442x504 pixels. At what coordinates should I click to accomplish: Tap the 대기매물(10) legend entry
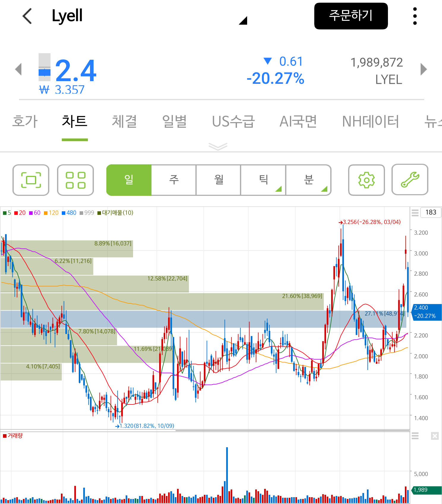click(x=115, y=213)
